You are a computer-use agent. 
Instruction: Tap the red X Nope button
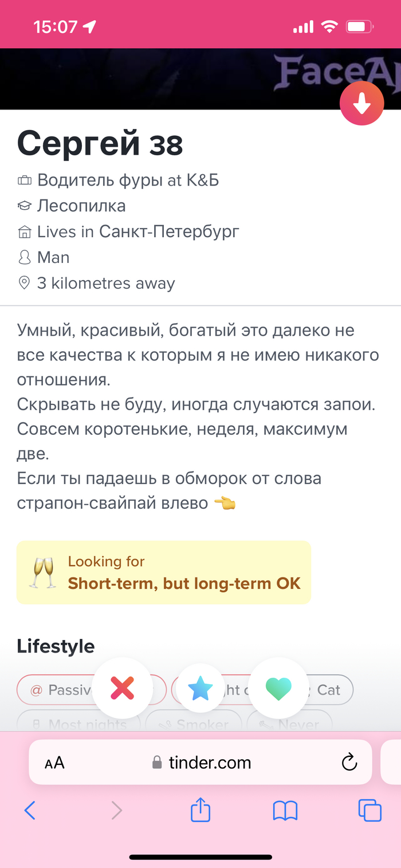pyautogui.click(x=123, y=688)
